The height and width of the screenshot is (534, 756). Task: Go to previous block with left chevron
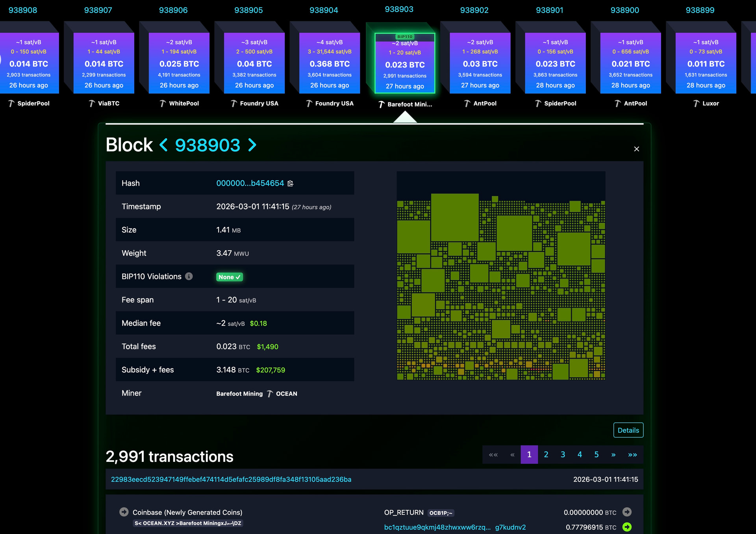(x=163, y=145)
